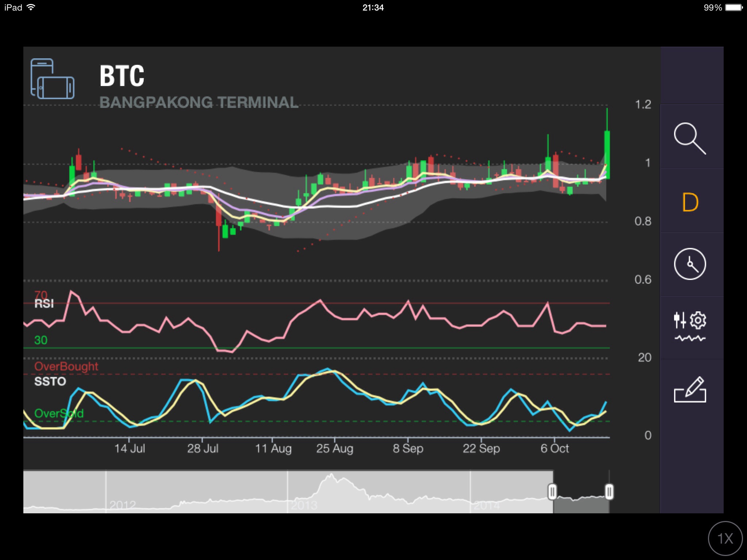Tap the 6 Oct date axis label
747x560 pixels.
554,448
